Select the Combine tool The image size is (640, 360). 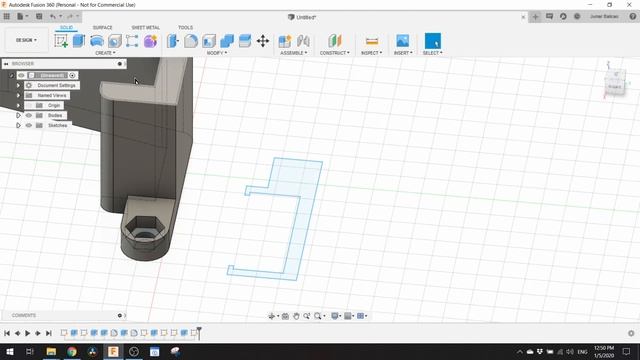click(227, 41)
